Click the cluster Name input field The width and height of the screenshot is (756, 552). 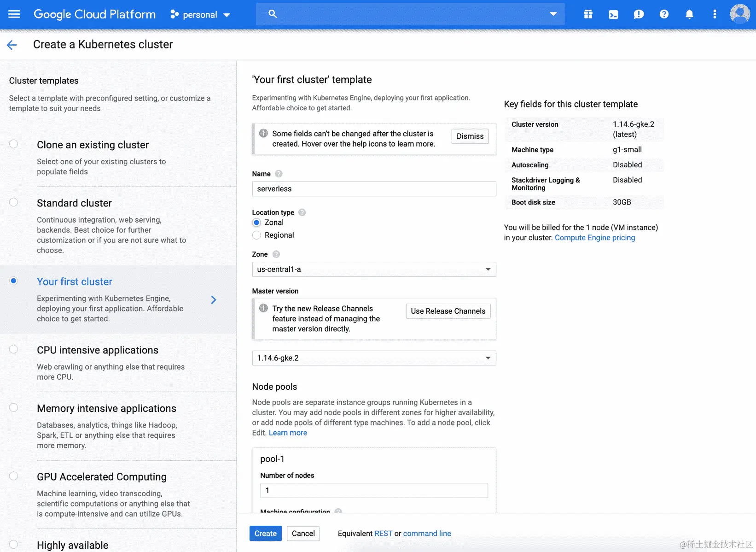click(374, 189)
